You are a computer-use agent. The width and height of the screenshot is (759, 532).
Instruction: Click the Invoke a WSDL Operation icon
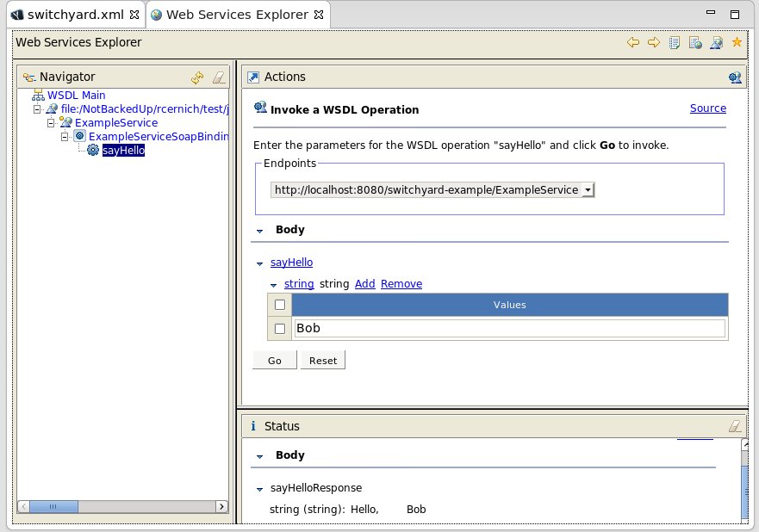pos(260,108)
